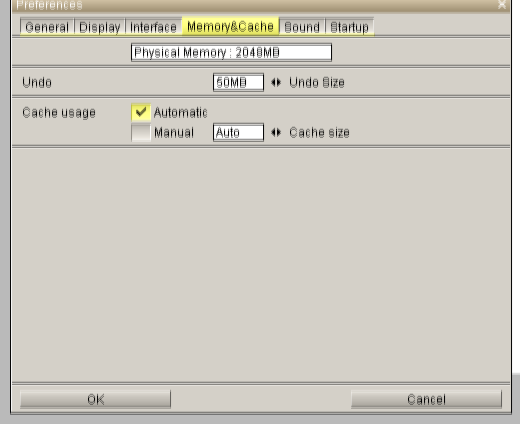Go to the Sound tab

coord(302,27)
